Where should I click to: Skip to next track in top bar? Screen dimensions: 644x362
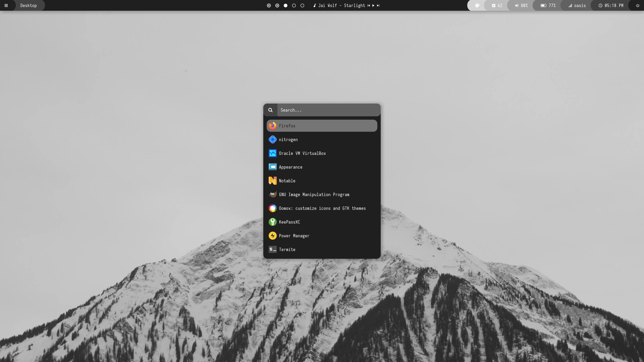(378, 5)
